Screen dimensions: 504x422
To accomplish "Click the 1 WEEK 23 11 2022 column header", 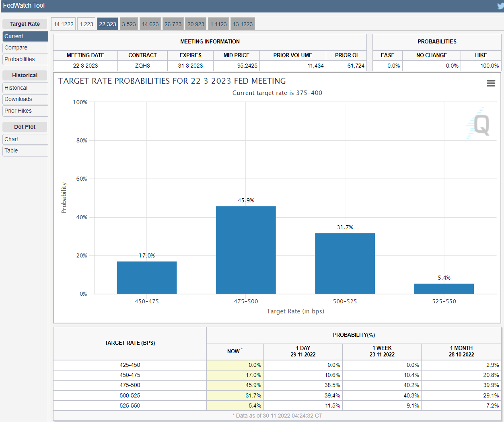I will [382, 351].
